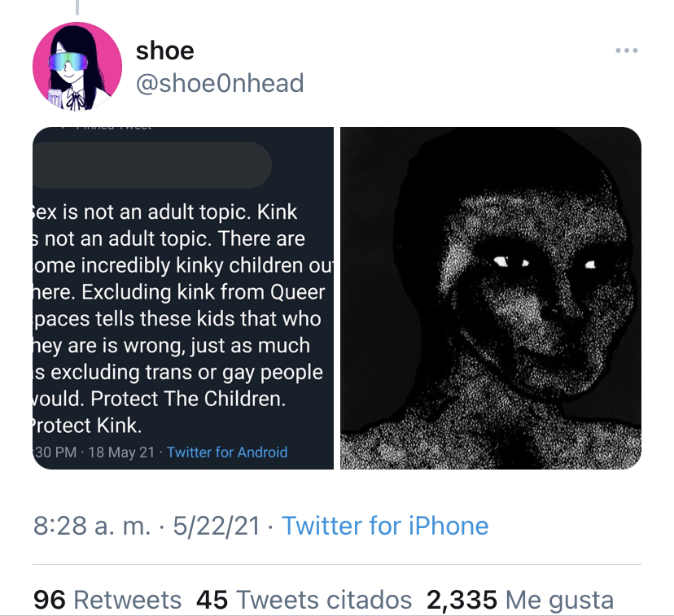Open shoe's profile avatar picture

click(77, 67)
